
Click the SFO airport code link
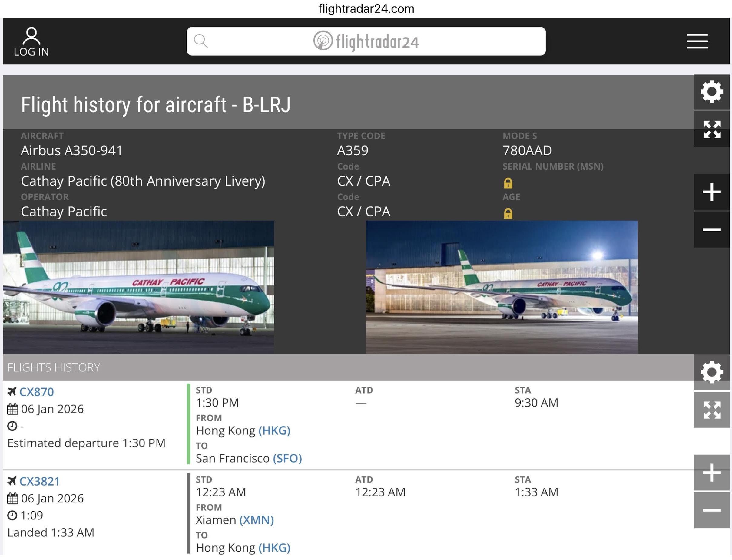287,458
